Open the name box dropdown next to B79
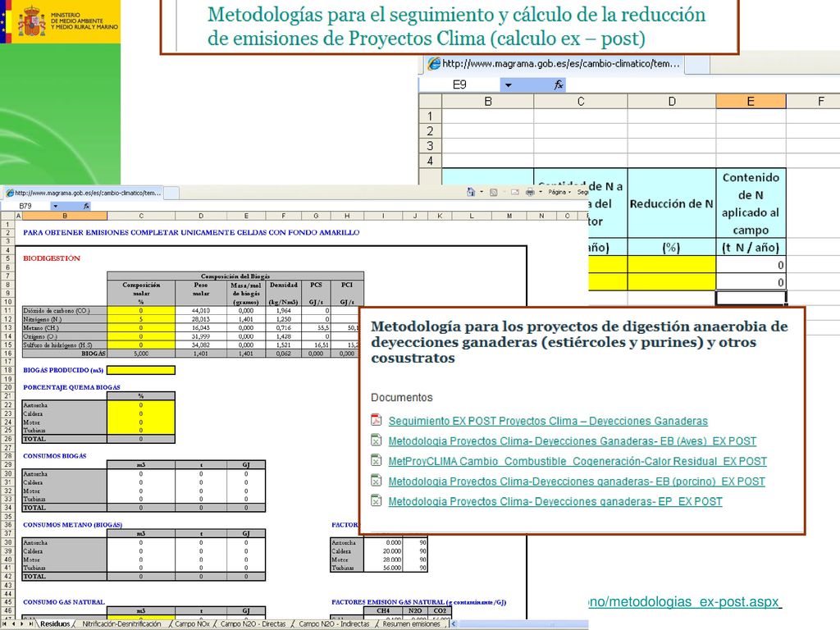Image resolution: width=840 pixels, height=630 pixels. click(55, 206)
